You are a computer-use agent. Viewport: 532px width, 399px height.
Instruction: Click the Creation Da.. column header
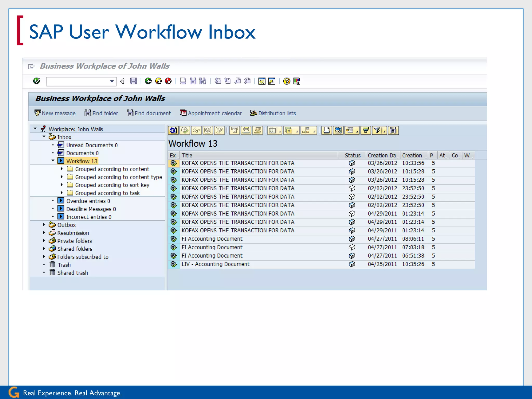pyautogui.click(x=383, y=155)
